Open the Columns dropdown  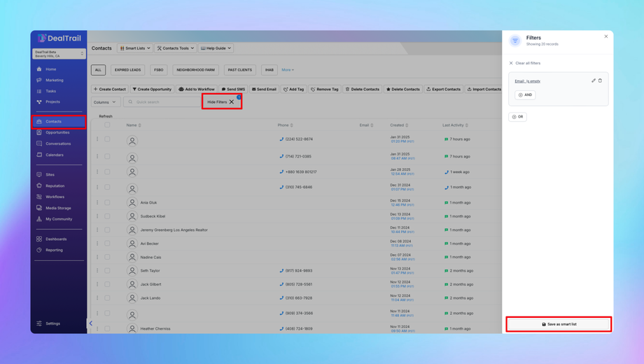pos(105,102)
